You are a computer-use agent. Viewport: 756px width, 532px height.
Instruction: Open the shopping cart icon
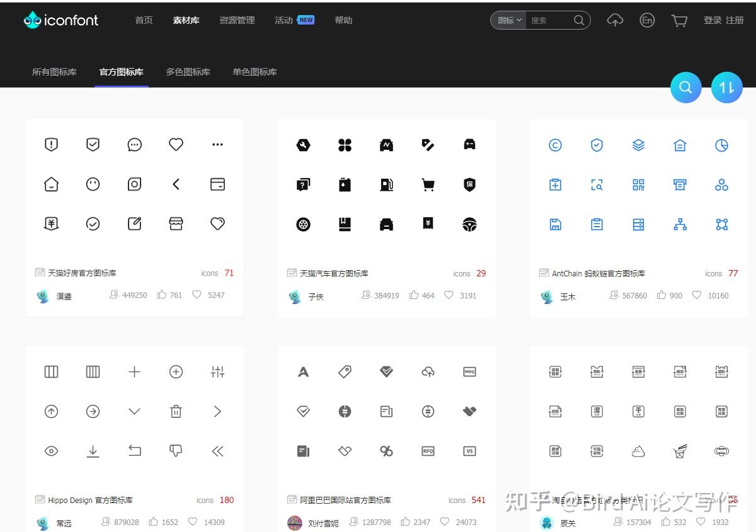679,21
